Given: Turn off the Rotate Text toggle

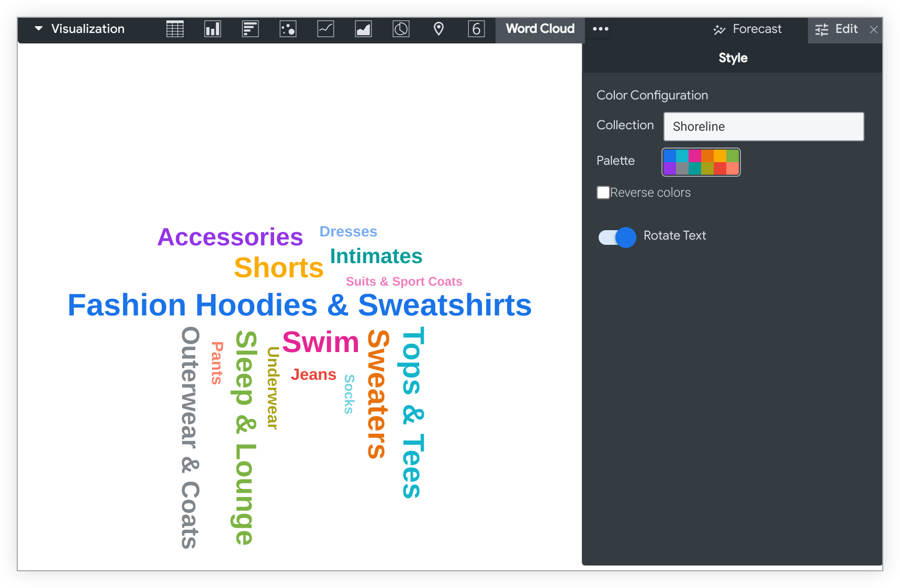Looking at the screenshot, I should coord(617,237).
